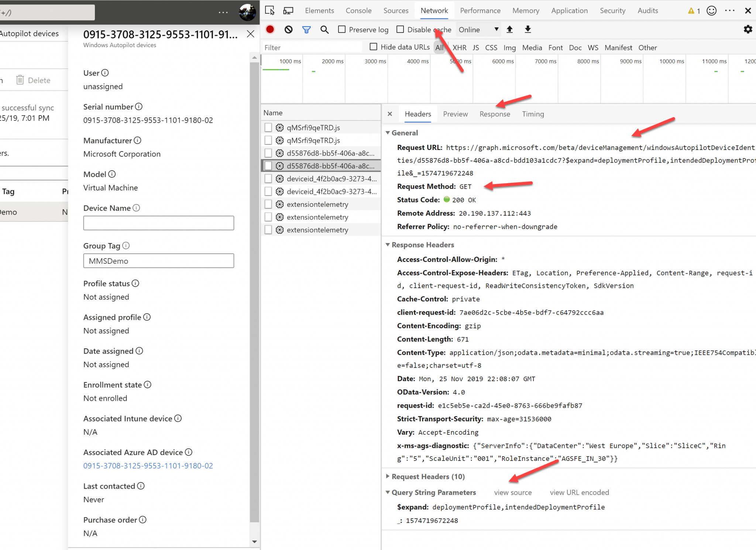Clear all network requests
The image size is (756, 550).
pos(288,30)
